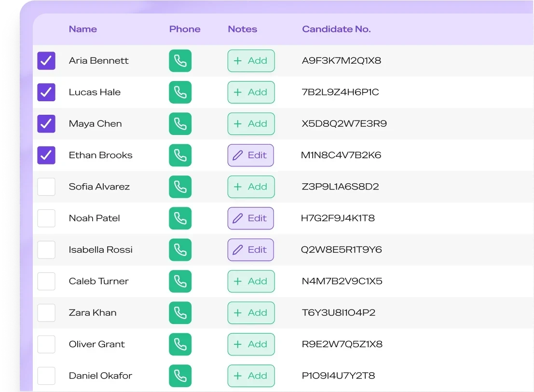Select the name Oliver Grant
This screenshot has width=534, height=392.
point(97,344)
